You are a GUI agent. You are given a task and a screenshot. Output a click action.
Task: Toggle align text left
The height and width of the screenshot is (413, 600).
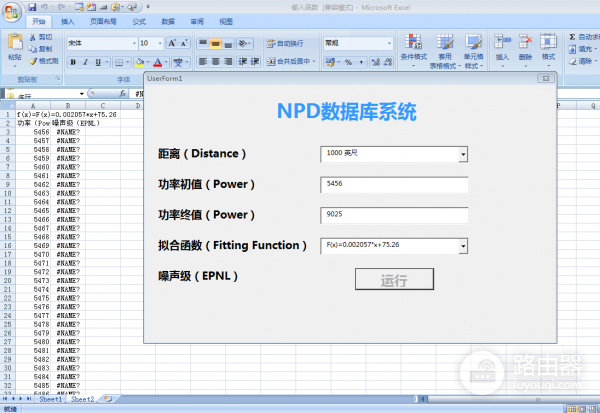tap(203, 62)
